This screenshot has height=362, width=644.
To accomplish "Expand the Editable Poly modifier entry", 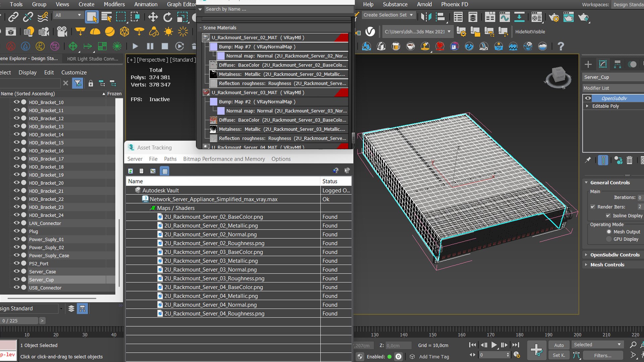I will (587, 106).
